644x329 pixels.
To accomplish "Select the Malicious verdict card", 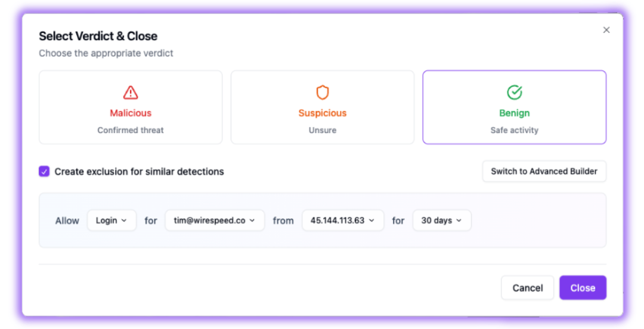I will 131,107.
